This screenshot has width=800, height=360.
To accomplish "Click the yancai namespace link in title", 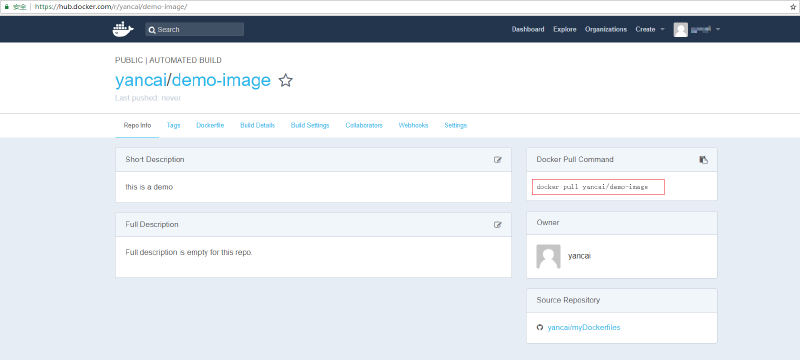I will click(x=141, y=81).
